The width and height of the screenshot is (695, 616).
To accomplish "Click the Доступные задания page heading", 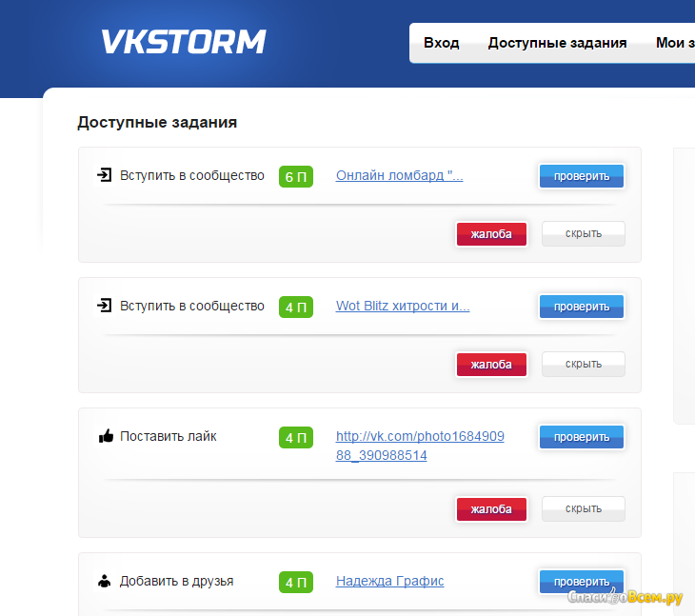I will coord(157,122).
